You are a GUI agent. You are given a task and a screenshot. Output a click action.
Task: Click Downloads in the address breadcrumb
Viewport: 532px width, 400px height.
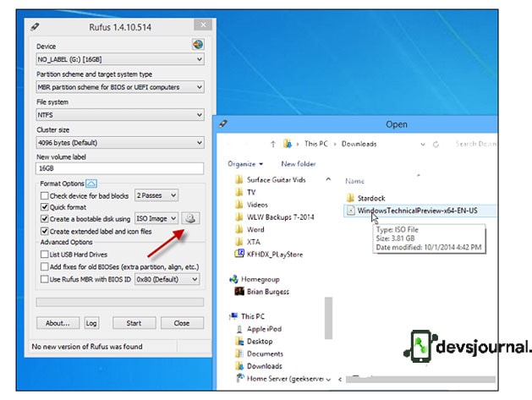coord(359,144)
